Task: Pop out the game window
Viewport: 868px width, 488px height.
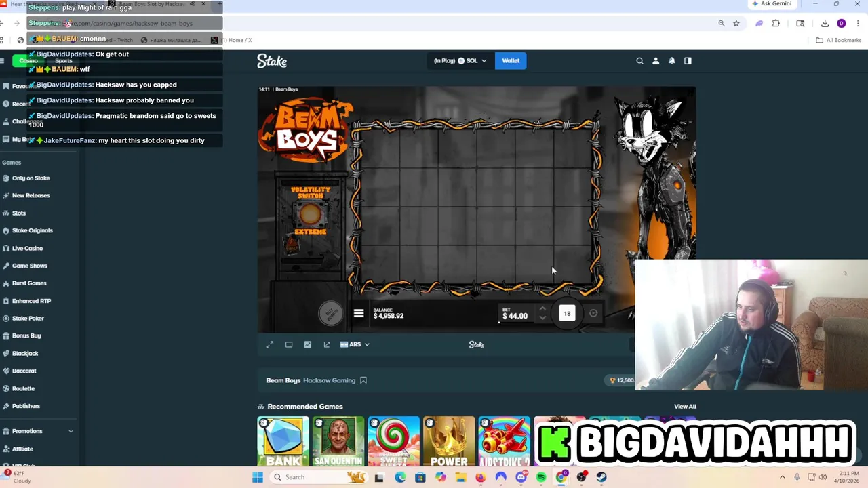Action: pyautogui.click(x=327, y=344)
